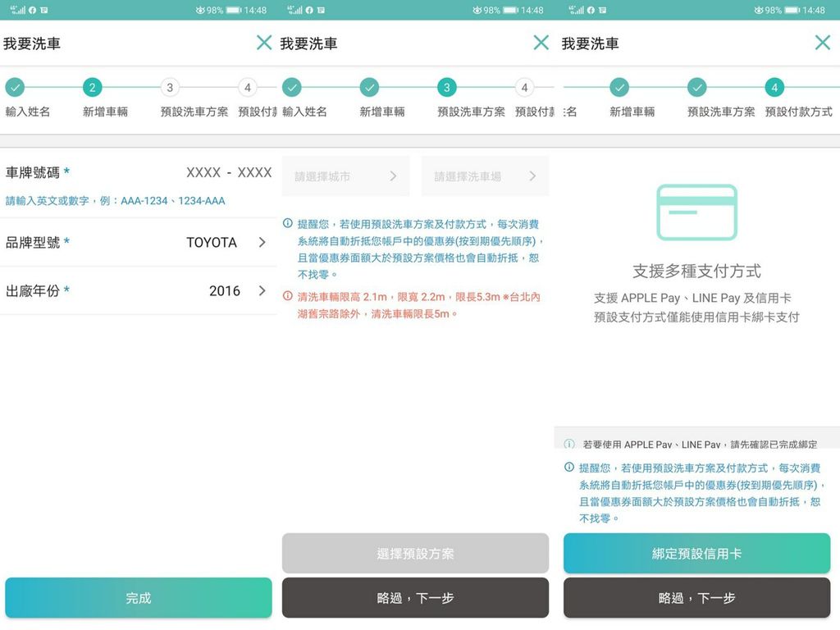Image resolution: width=840 pixels, height=630 pixels.
Task: Open 請選擇城市 city picker
Action: coord(345,176)
